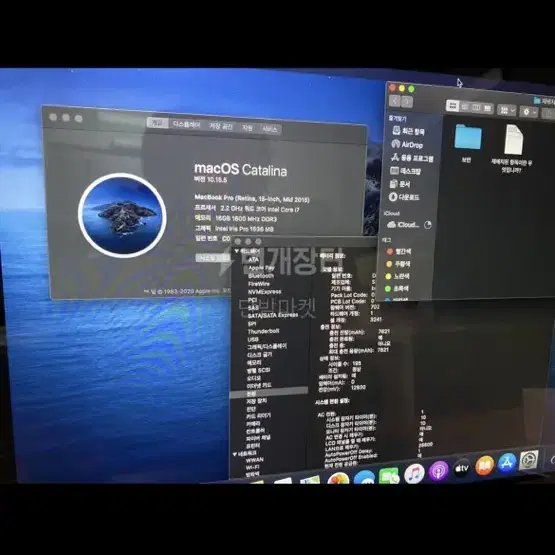Collapse the 네트워크 tree section
The image size is (555, 555).
[235, 453]
